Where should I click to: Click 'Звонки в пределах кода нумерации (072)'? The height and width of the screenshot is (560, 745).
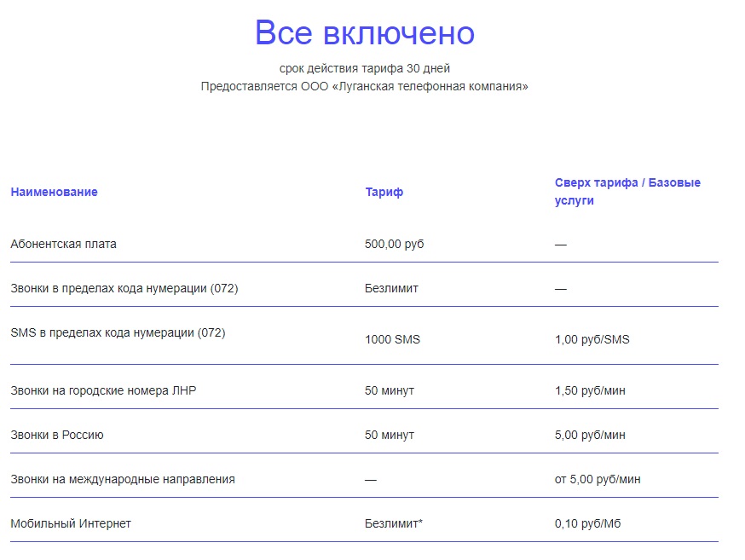tap(124, 288)
